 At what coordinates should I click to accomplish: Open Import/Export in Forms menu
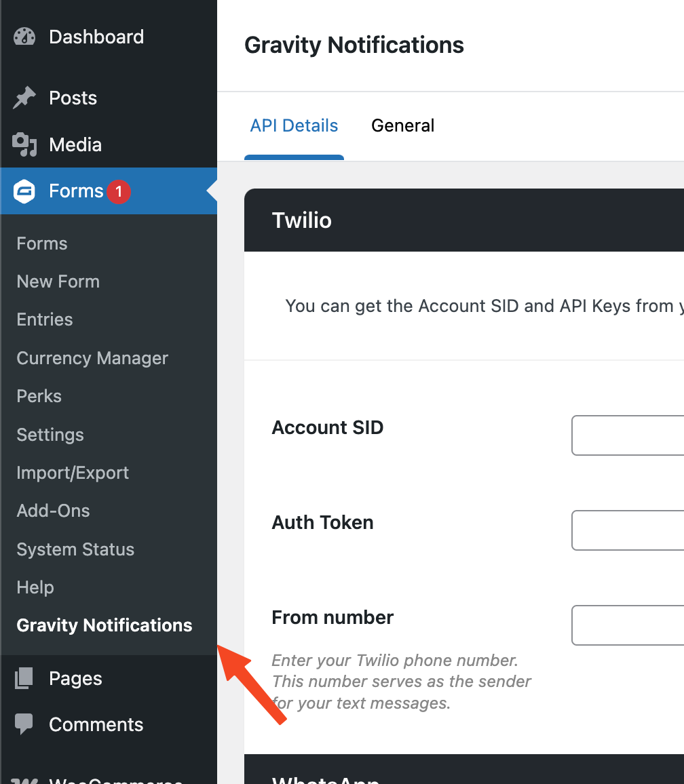pyautogui.click(x=73, y=473)
